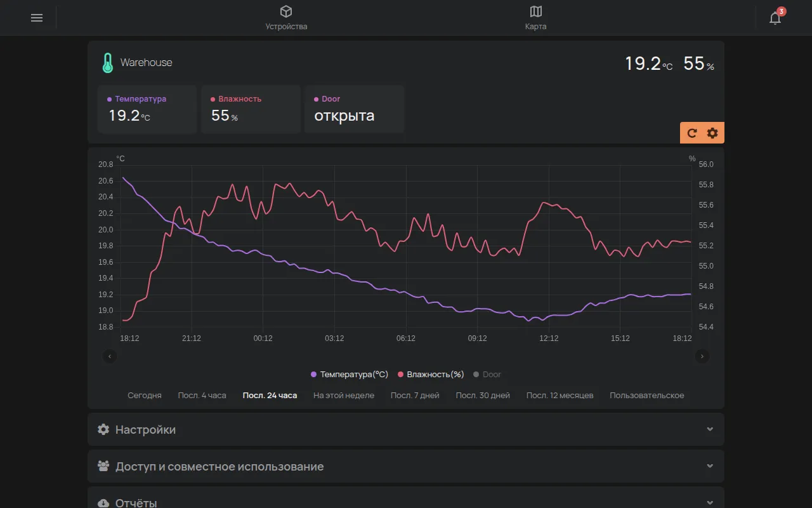Shift chart left with arrow button

pyautogui.click(x=110, y=356)
